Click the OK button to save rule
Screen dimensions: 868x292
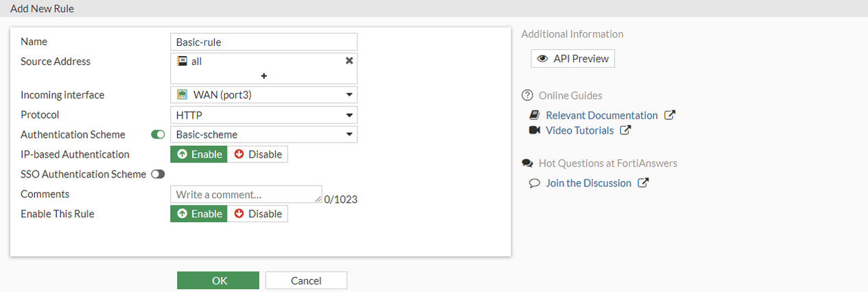click(218, 280)
